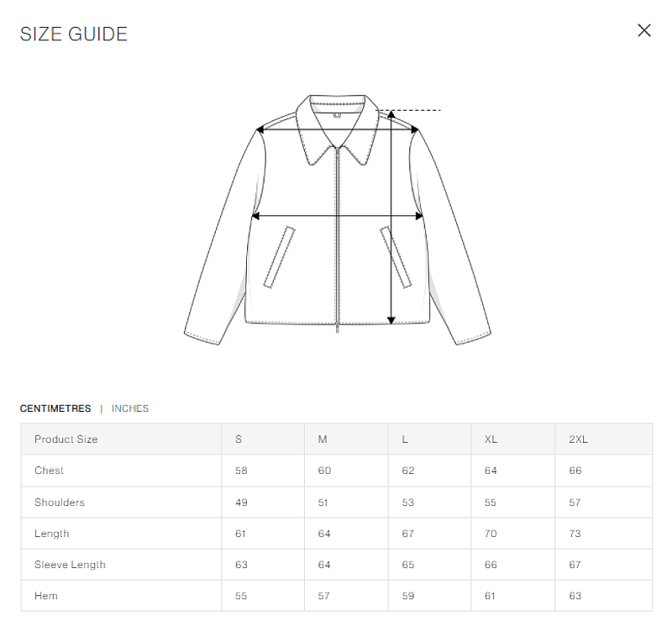The image size is (672, 621).
Task: Close the size guide dialog
Action: click(x=644, y=30)
